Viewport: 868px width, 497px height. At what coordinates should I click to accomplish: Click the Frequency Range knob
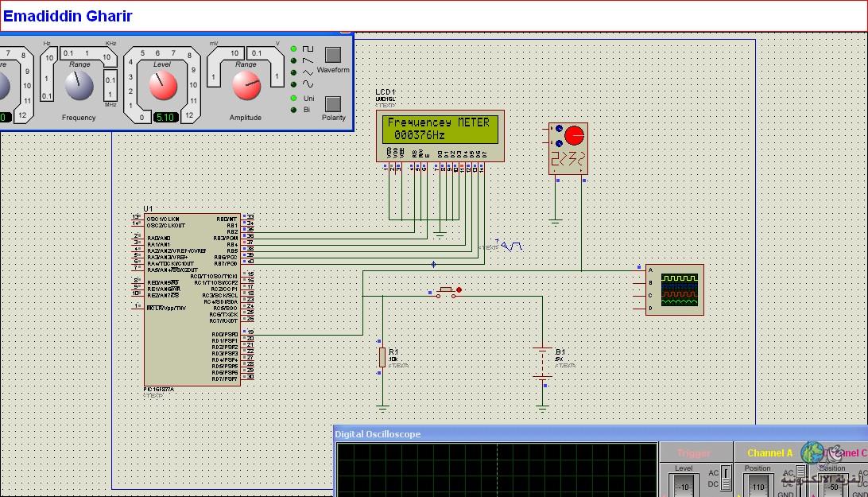pyautogui.click(x=79, y=85)
